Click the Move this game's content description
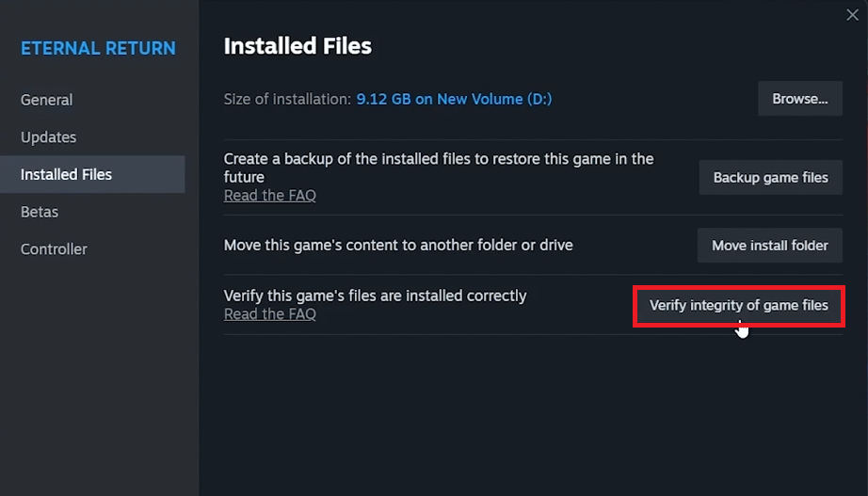 (398, 245)
